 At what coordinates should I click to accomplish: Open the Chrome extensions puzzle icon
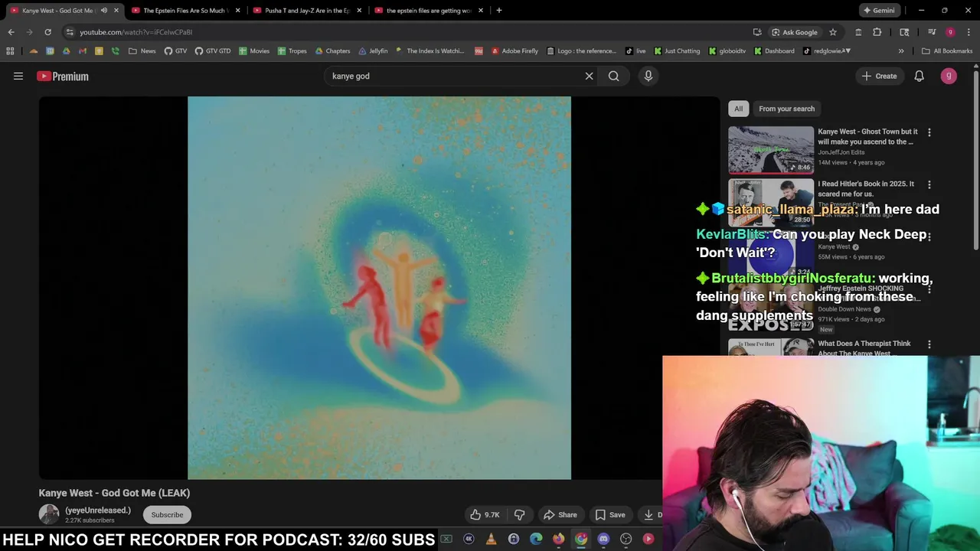coord(877,32)
